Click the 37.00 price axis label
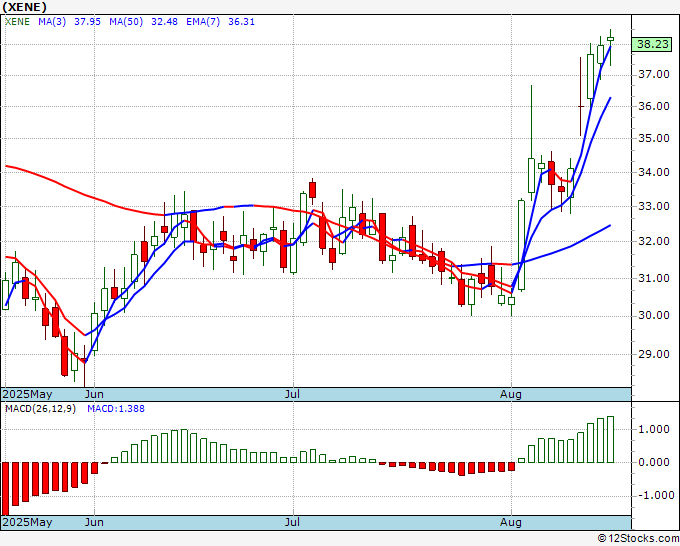Viewport: 680px width, 546px height. tap(654, 75)
